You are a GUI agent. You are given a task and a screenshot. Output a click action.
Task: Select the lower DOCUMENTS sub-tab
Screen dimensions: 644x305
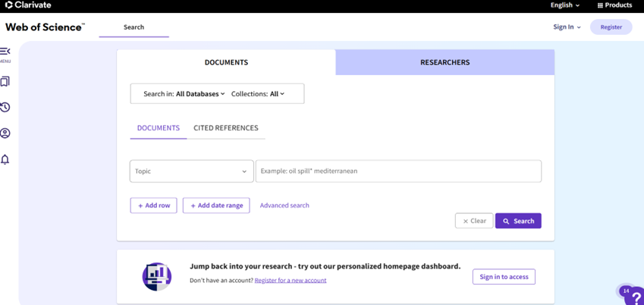click(x=158, y=127)
